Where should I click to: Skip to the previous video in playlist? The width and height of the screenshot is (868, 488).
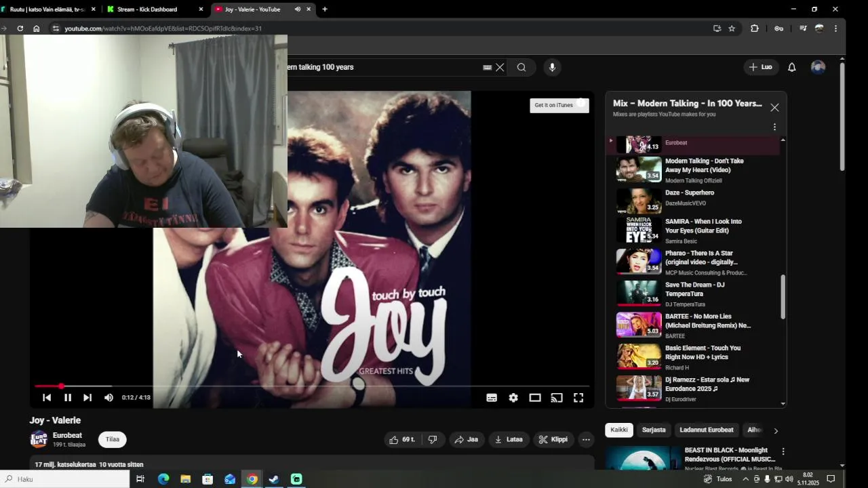click(47, 398)
